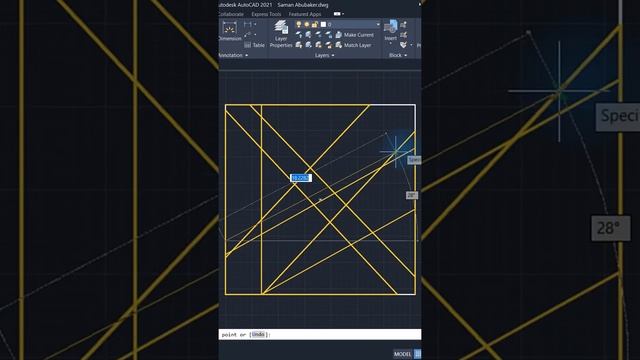Open Layer Properties manager
This screenshot has width=640, height=360.
tap(281, 34)
